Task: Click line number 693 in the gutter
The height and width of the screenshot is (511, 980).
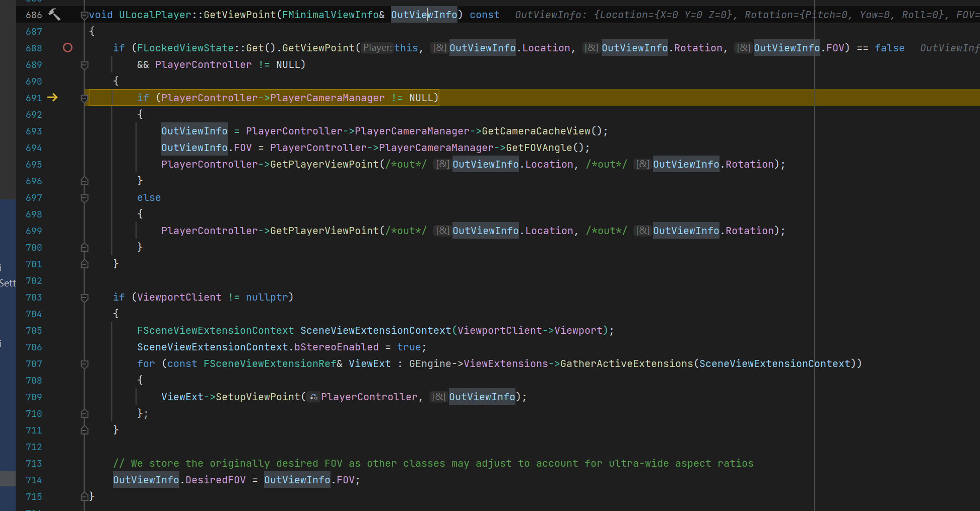Action: (x=34, y=131)
